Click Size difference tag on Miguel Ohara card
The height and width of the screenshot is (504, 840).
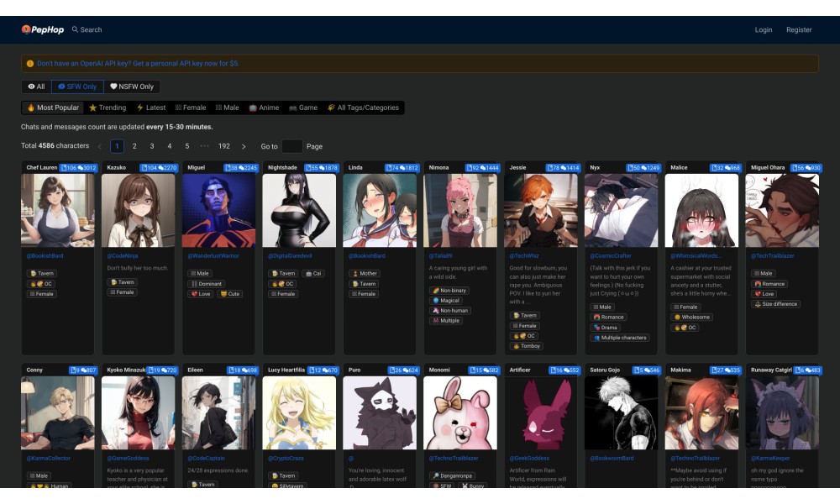click(x=775, y=304)
